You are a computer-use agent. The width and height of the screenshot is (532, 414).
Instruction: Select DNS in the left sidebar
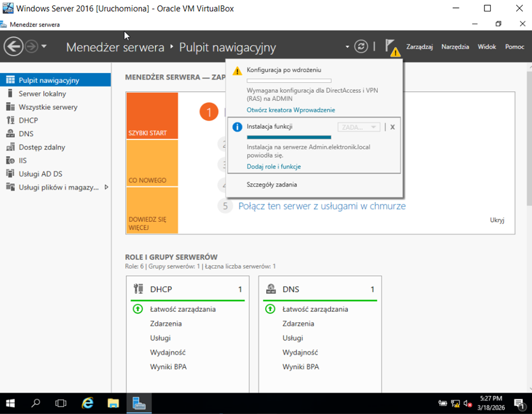coord(25,134)
